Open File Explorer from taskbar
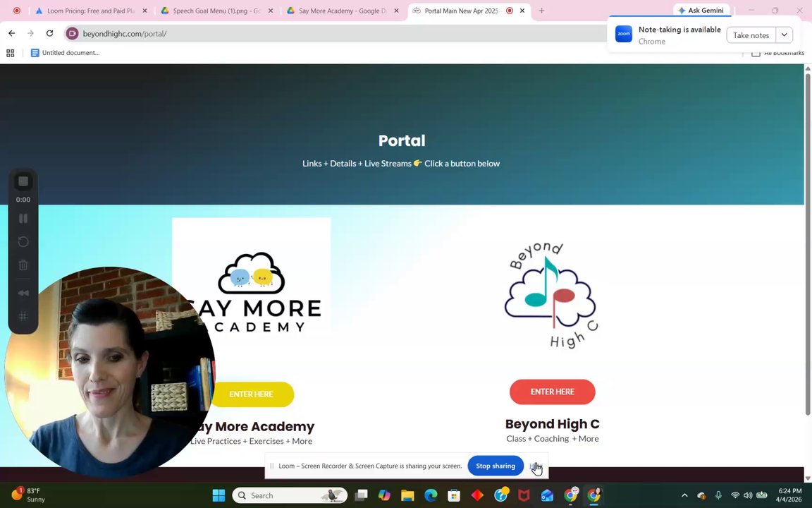The width and height of the screenshot is (812, 508). click(407, 495)
